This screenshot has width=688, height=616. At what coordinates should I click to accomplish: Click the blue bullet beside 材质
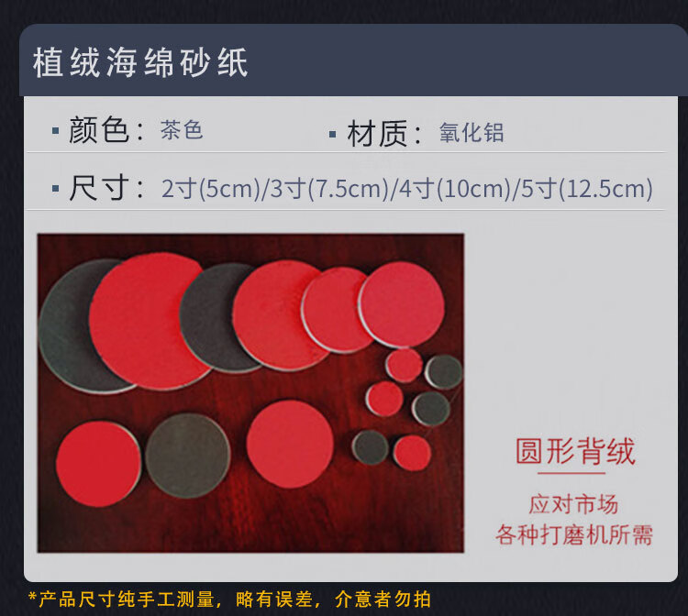tap(333, 134)
